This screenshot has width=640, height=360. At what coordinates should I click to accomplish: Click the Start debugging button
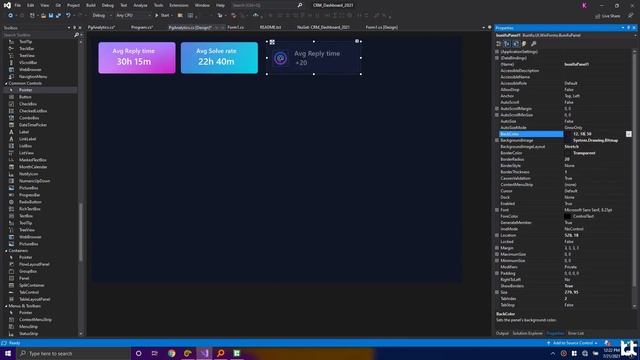click(162, 16)
